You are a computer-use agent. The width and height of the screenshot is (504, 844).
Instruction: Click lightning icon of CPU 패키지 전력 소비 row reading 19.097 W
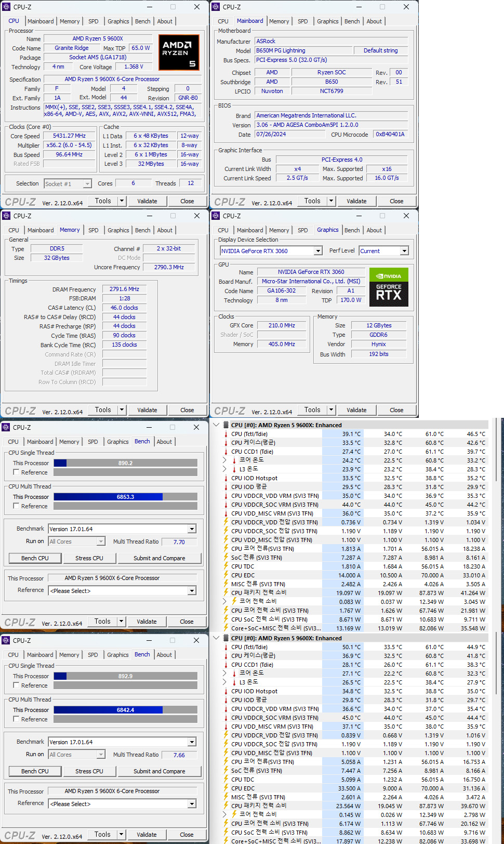point(226,592)
